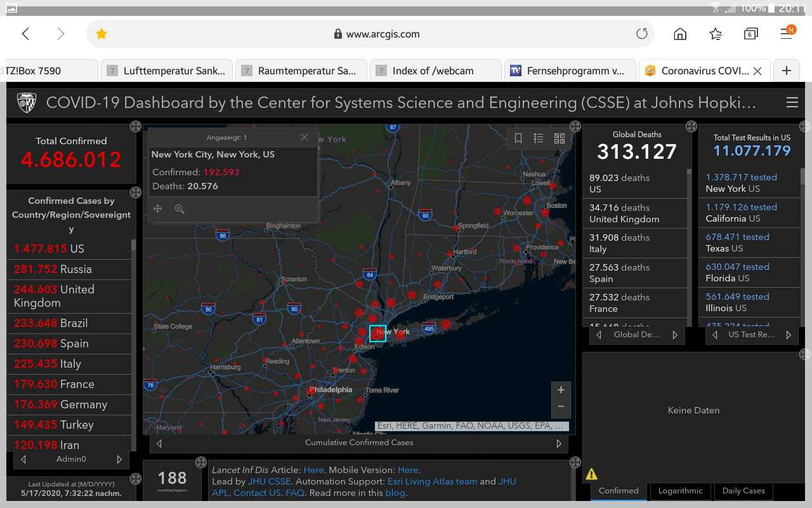The height and width of the screenshot is (508, 812).
Task: Click the cyan-highlighted New York marker
Action: click(x=377, y=333)
